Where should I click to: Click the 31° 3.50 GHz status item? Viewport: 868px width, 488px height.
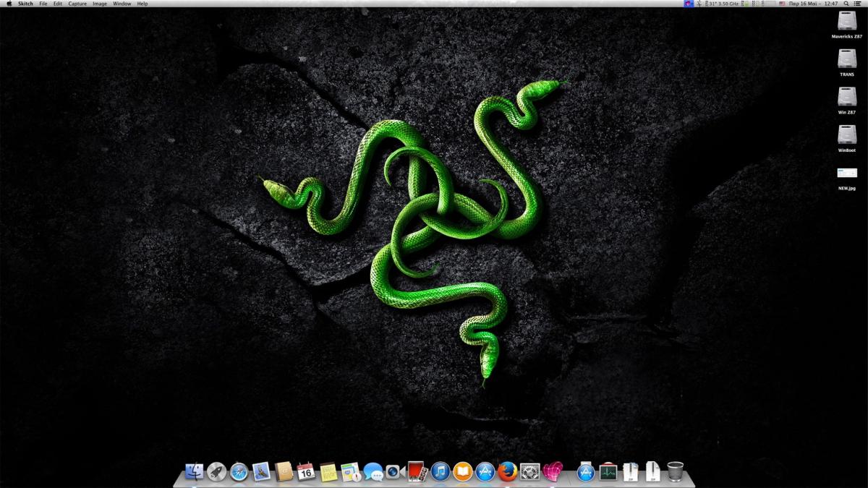coord(723,4)
